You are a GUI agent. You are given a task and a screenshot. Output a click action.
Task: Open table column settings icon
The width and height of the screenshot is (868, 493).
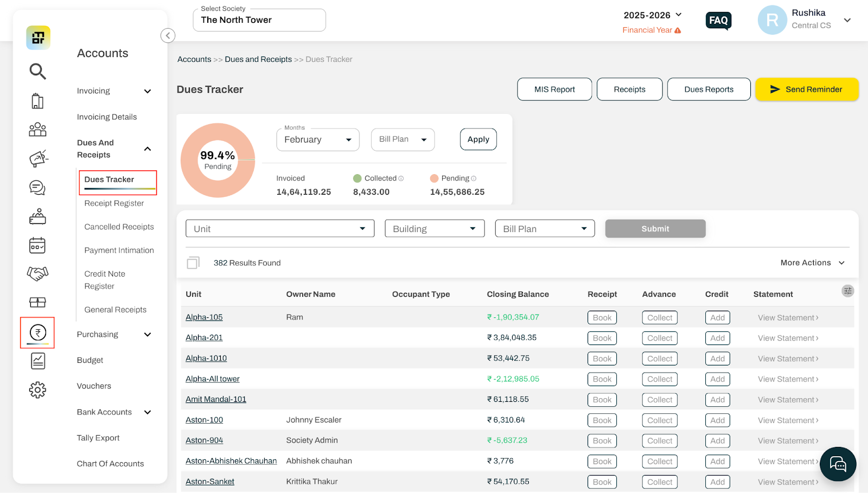point(847,291)
